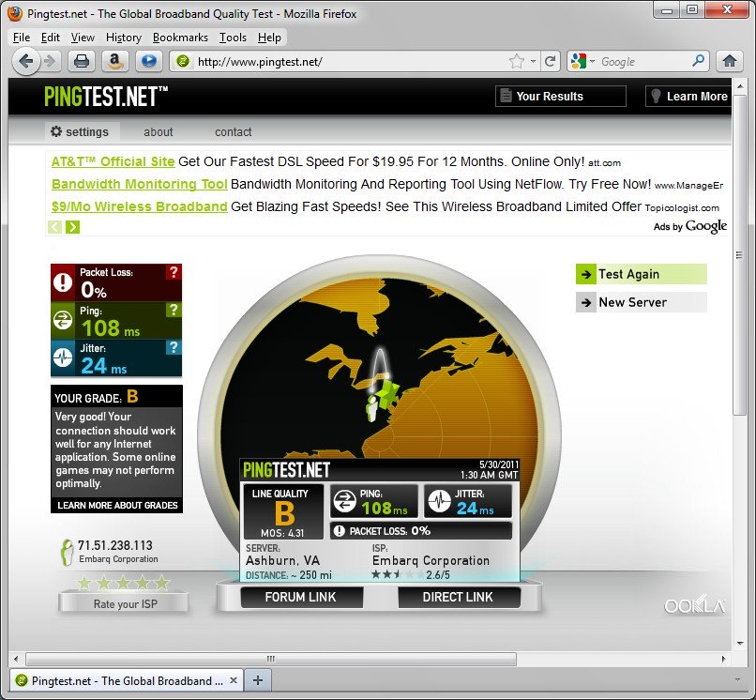
Task: Click the browser Back arrow button
Action: click(25, 61)
